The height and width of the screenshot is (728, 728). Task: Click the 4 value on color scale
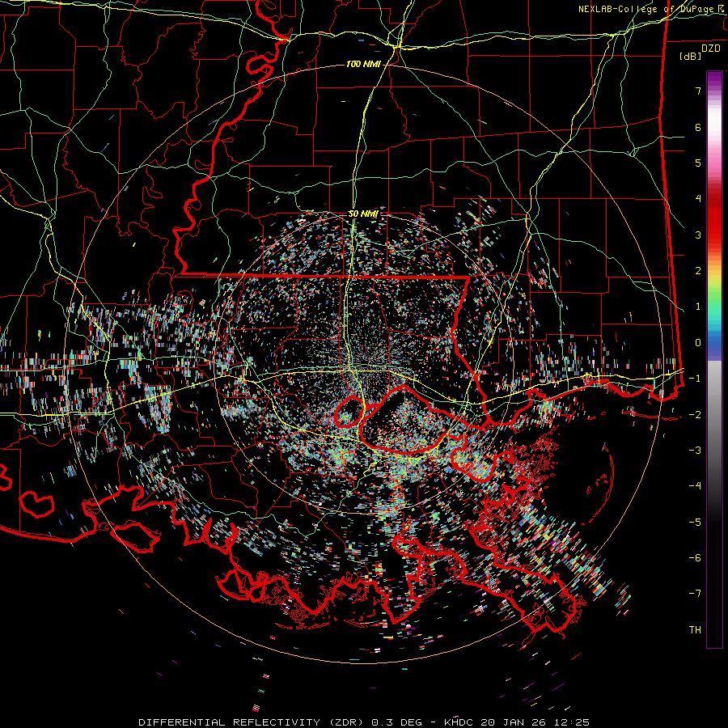(698, 199)
